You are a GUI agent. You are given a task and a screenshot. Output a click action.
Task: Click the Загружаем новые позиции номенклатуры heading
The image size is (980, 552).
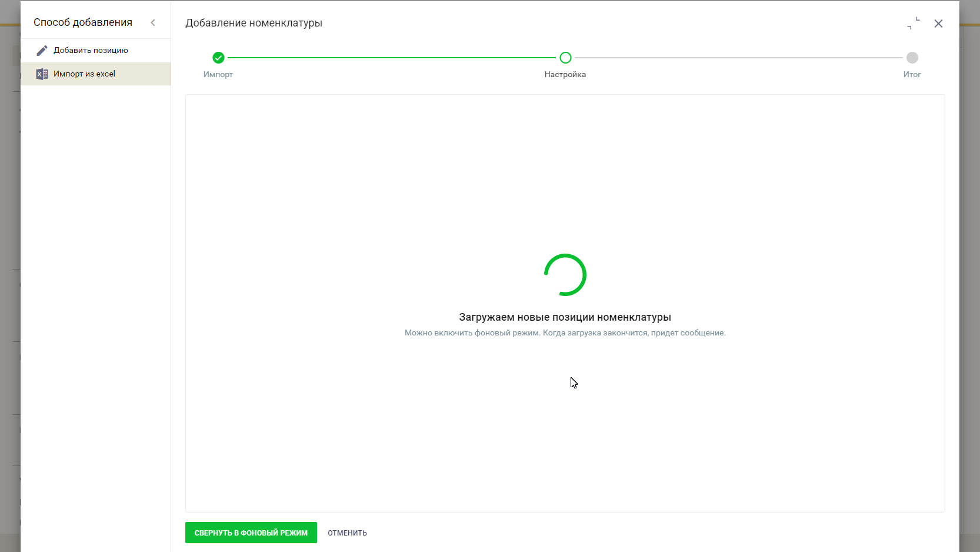click(565, 317)
